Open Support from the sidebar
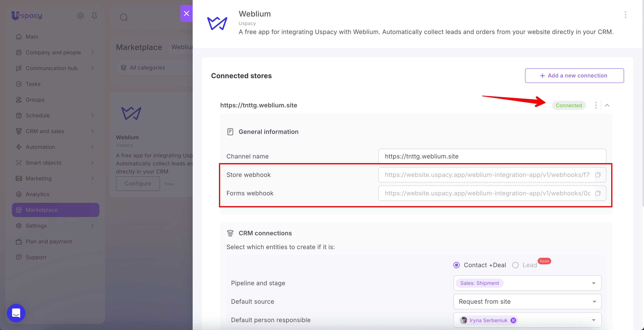Screen dimensions: 644x330 [x=55, y=257]
